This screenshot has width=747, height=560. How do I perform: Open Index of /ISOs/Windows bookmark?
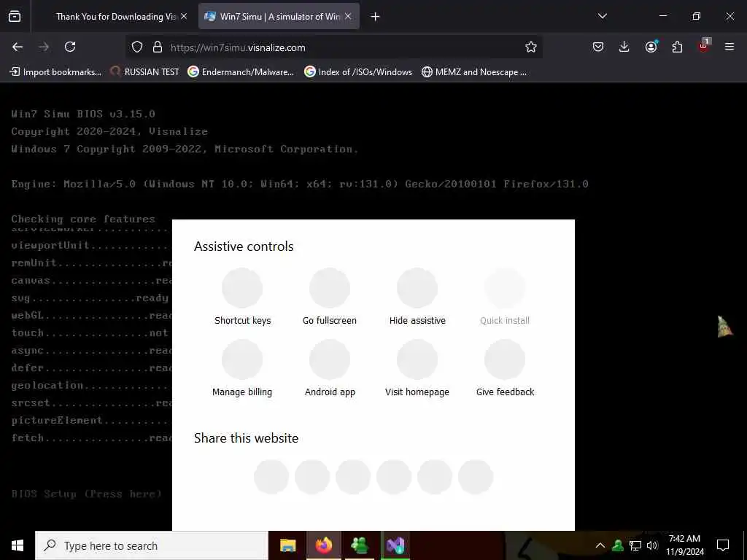coord(358,72)
